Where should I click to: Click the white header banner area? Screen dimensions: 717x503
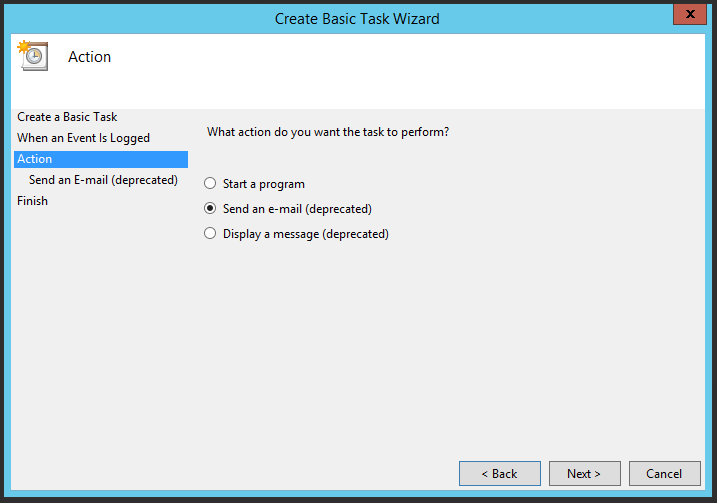coord(400,75)
